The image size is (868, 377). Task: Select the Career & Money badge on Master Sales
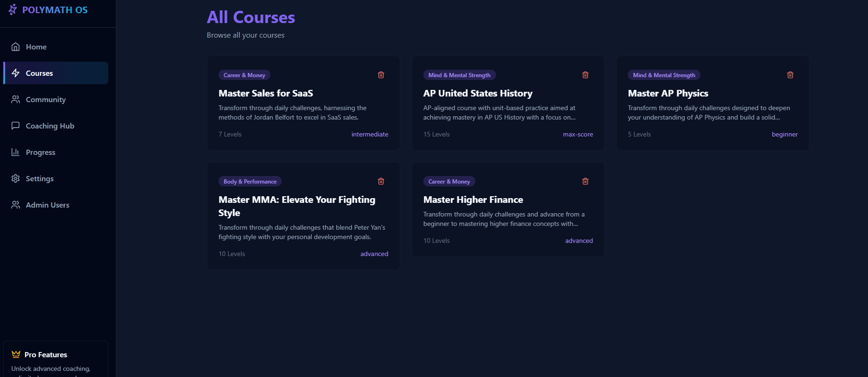coord(244,75)
